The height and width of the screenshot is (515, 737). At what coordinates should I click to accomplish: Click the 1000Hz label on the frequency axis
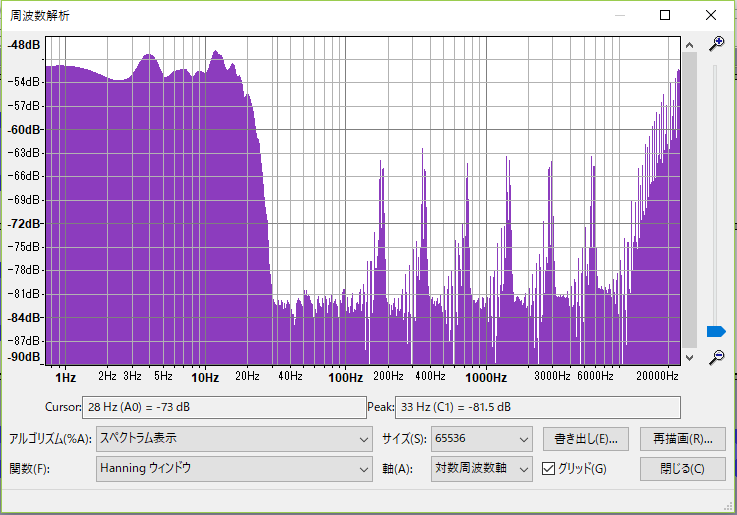coord(486,378)
